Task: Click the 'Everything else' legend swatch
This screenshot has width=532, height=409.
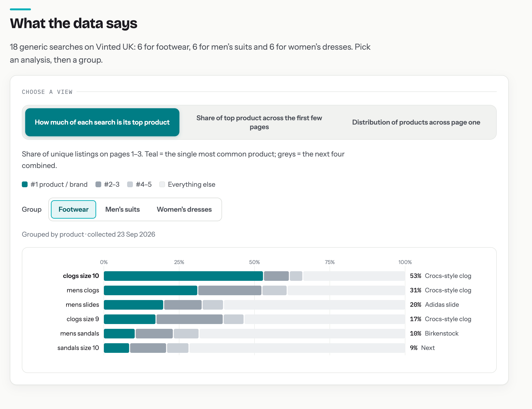Action: pyautogui.click(x=162, y=184)
